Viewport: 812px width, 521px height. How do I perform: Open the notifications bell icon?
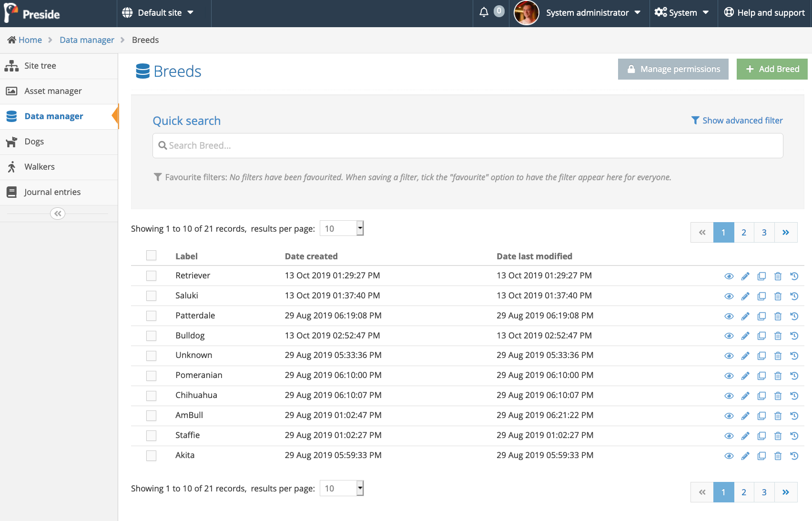[484, 12]
